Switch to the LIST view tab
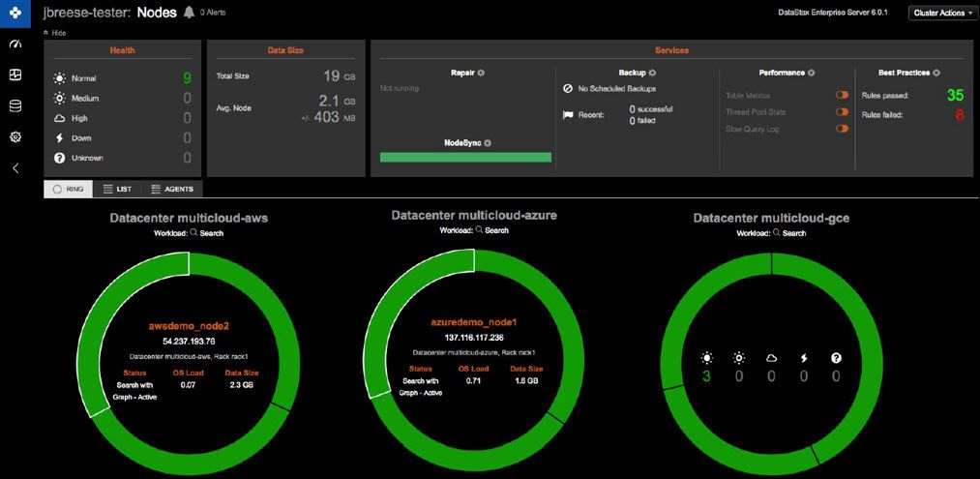This screenshot has width=980, height=479. click(x=117, y=189)
